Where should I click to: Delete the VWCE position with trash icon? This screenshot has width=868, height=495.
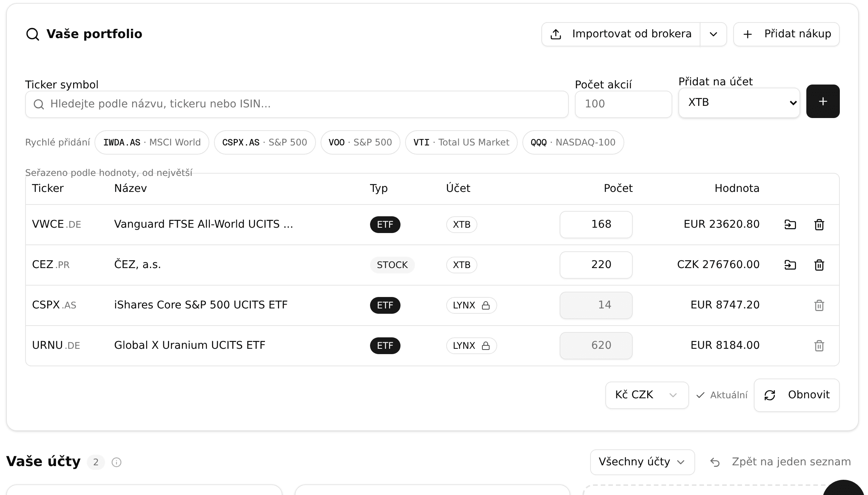[x=819, y=225]
